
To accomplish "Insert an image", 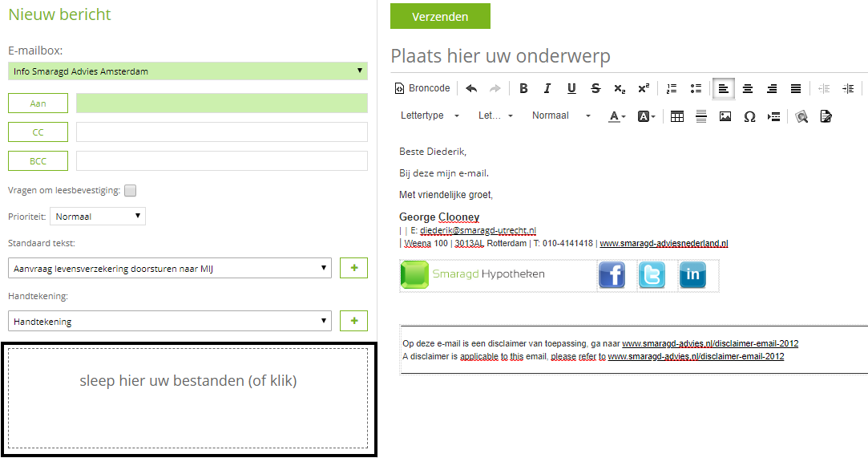I will pyautogui.click(x=725, y=116).
